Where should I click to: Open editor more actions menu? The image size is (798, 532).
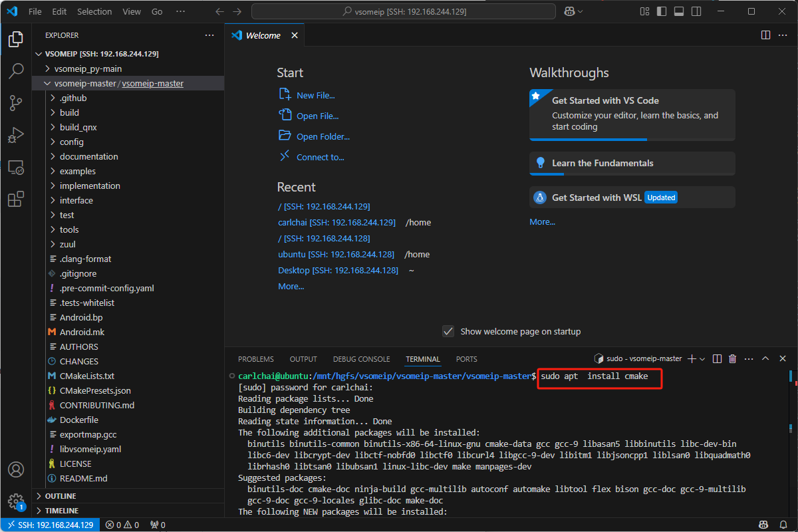click(783, 35)
